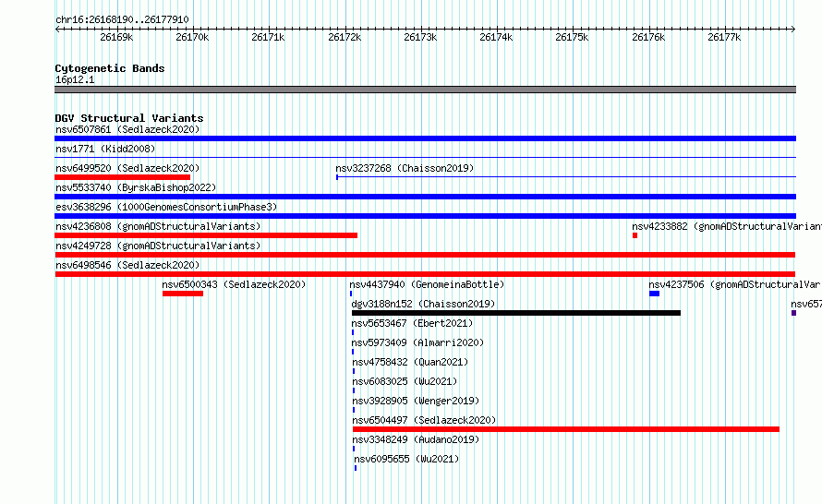Image resolution: width=822 pixels, height=504 pixels.
Task: Click the 26174k ruler tick label
Action: [496, 37]
